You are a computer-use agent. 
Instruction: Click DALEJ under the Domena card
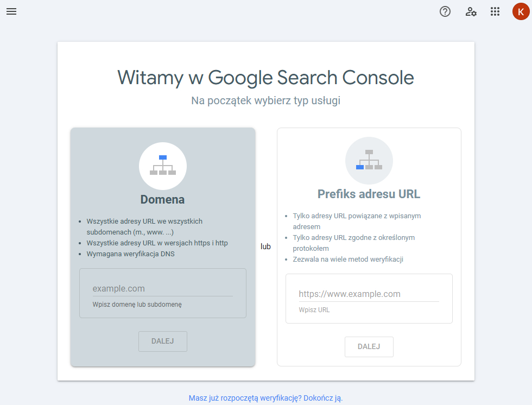pyautogui.click(x=162, y=341)
